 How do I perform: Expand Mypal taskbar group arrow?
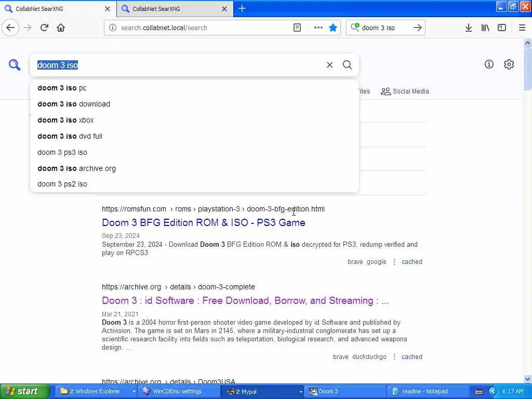point(301,392)
